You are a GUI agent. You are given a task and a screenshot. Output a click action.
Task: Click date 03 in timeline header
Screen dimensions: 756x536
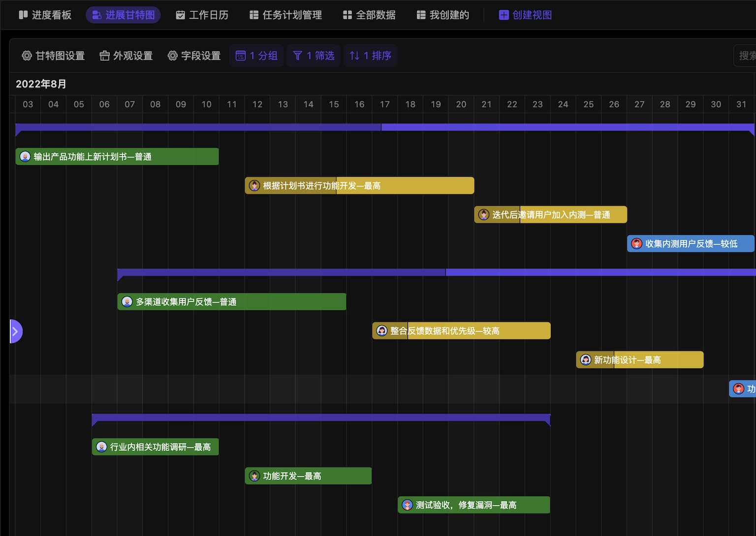pos(28,104)
